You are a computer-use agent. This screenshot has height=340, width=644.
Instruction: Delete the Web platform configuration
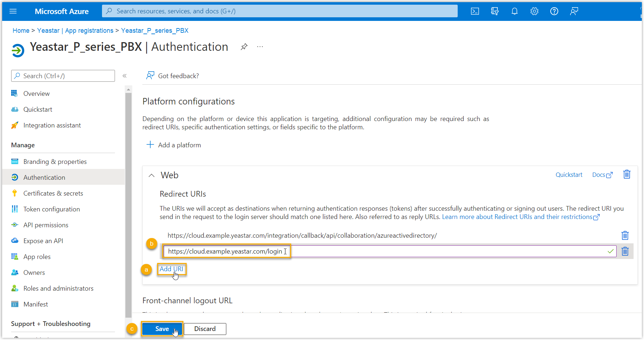(x=627, y=175)
